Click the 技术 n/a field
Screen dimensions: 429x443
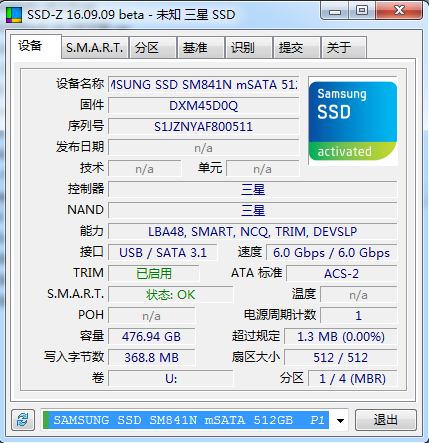145,169
